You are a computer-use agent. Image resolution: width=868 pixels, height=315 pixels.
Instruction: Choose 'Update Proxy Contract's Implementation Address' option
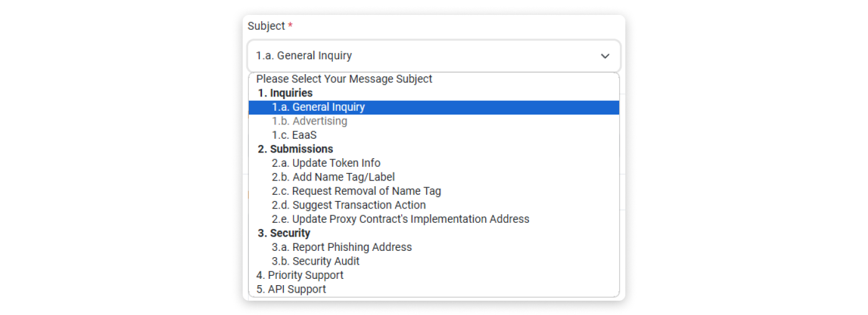(x=400, y=219)
